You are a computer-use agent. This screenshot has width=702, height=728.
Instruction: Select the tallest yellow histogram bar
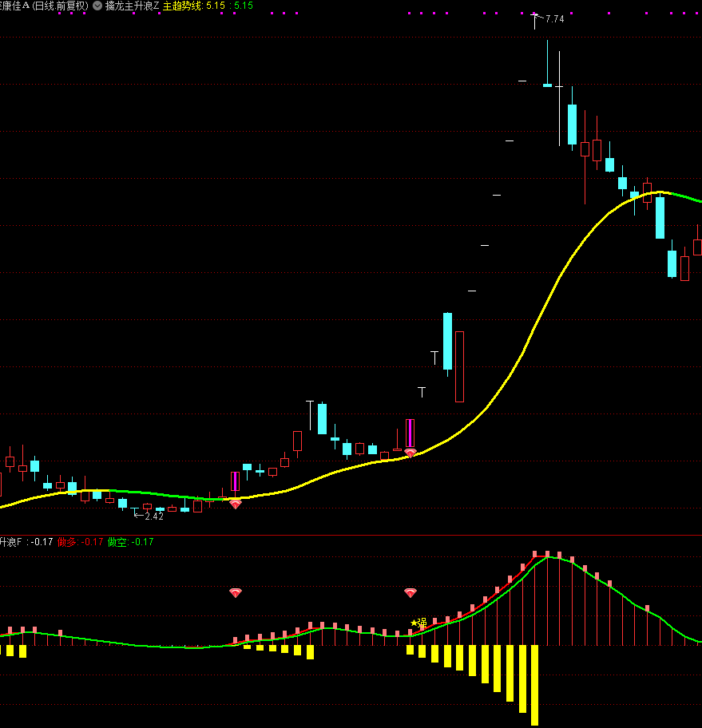(534, 684)
